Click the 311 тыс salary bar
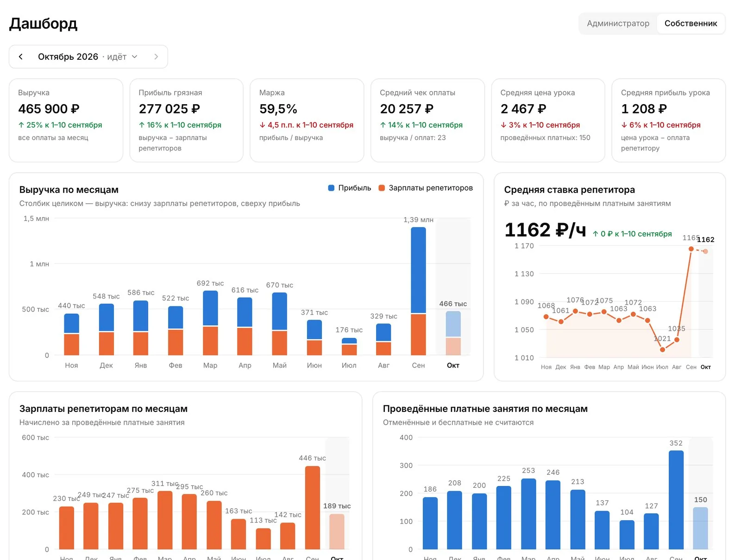 point(165,520)
